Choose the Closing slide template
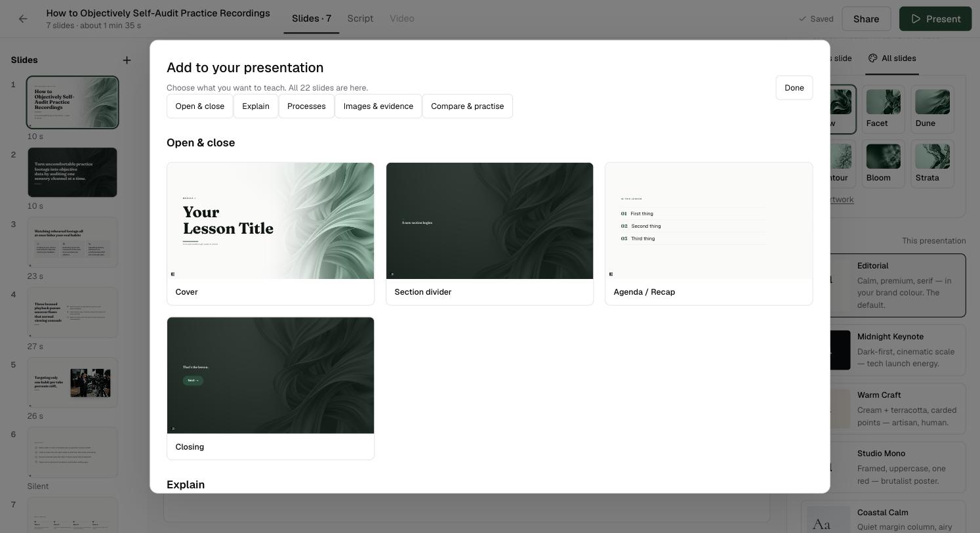 [270, 389]
